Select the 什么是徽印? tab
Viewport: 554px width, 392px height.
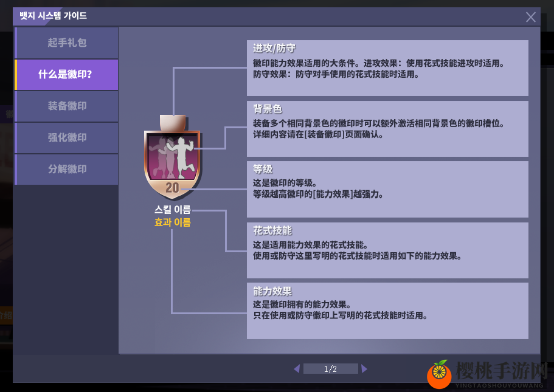pos(66,75)
